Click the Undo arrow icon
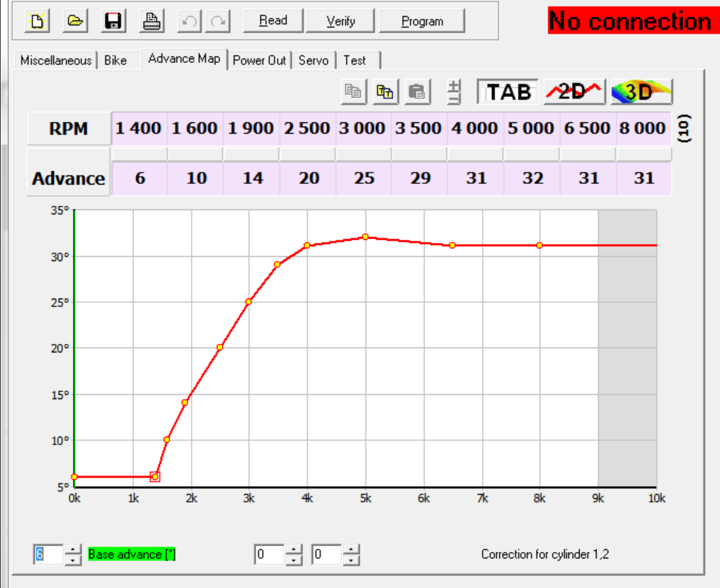This screenshot has width=720, height=588. 189,21
